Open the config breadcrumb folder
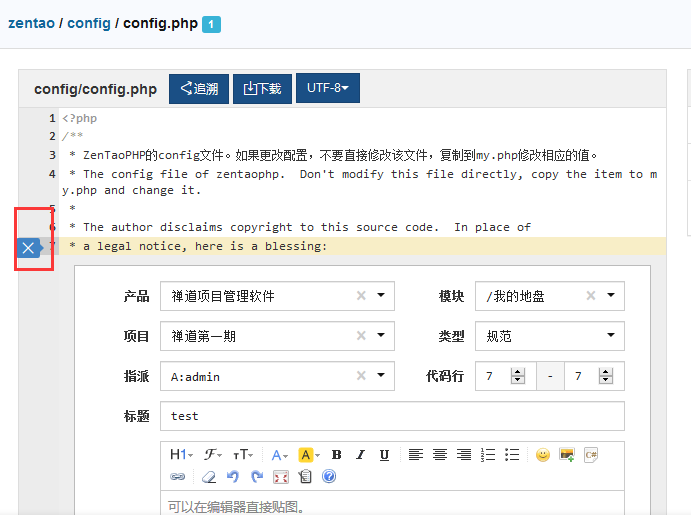 (89, 23)
